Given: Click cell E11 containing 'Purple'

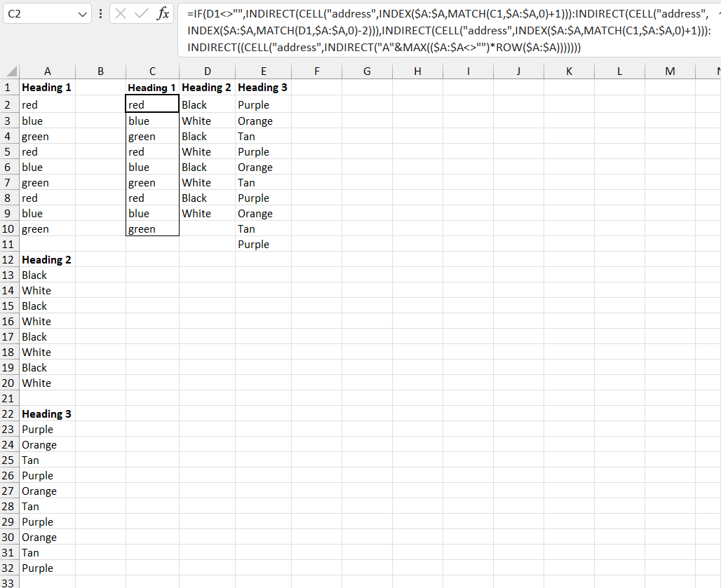Looking at the screenshot, I should (x=264, y=244).
